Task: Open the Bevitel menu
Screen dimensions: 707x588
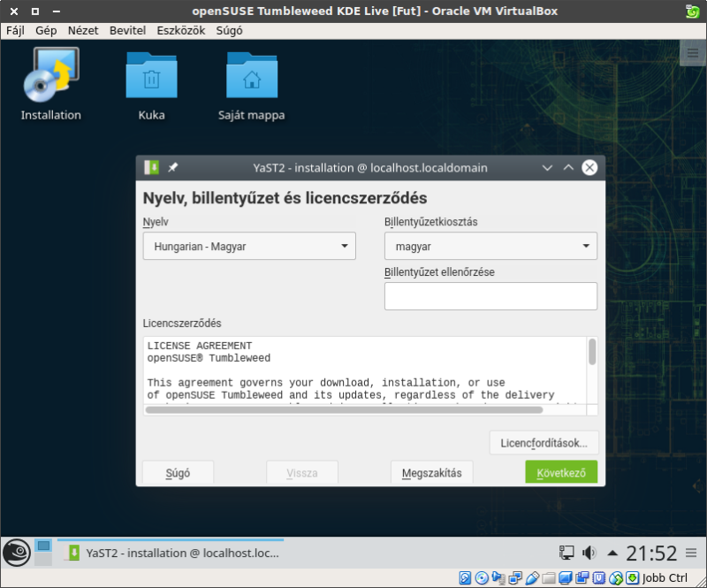Action: point(127,31)
